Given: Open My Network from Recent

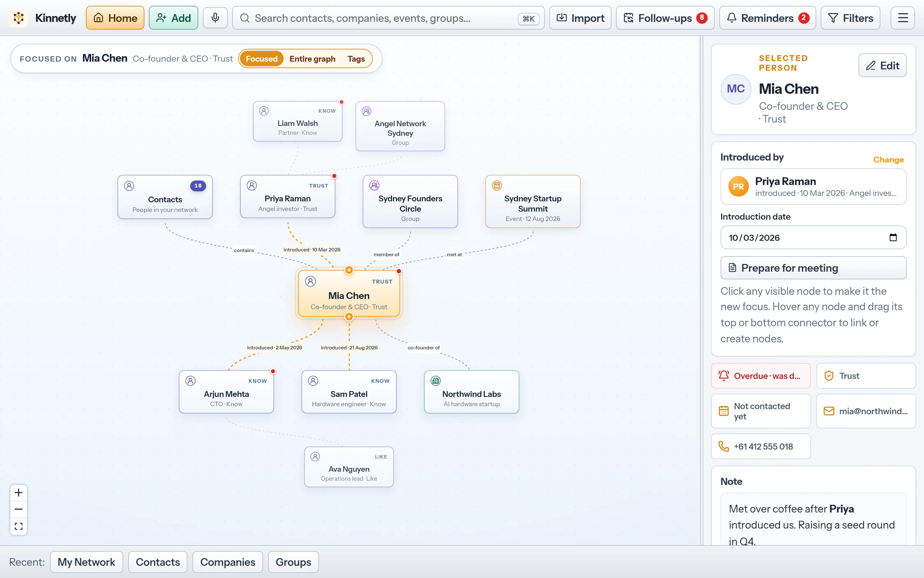Looking at the screenshot, I should tap(86, 562).
